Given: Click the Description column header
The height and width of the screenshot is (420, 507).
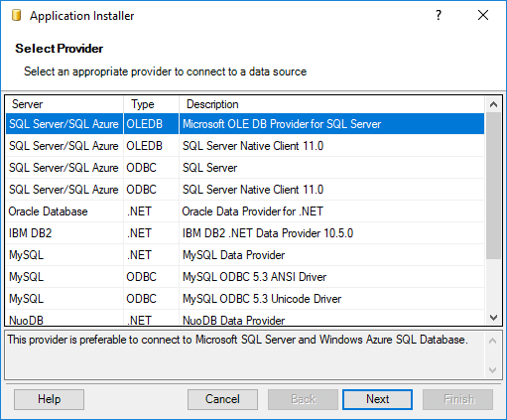Looking at the screenshot, I should click(331, 104).
